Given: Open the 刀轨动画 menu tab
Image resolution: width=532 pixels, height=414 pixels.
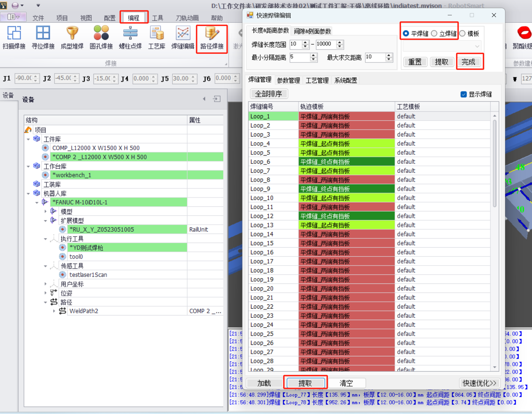Looking at the screenshot, I should click(187, 18).
